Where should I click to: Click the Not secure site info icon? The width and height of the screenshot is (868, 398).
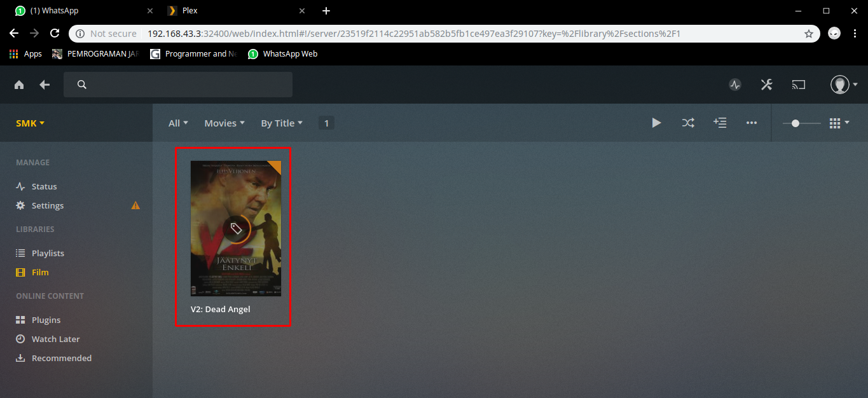(x=80, y=34)
